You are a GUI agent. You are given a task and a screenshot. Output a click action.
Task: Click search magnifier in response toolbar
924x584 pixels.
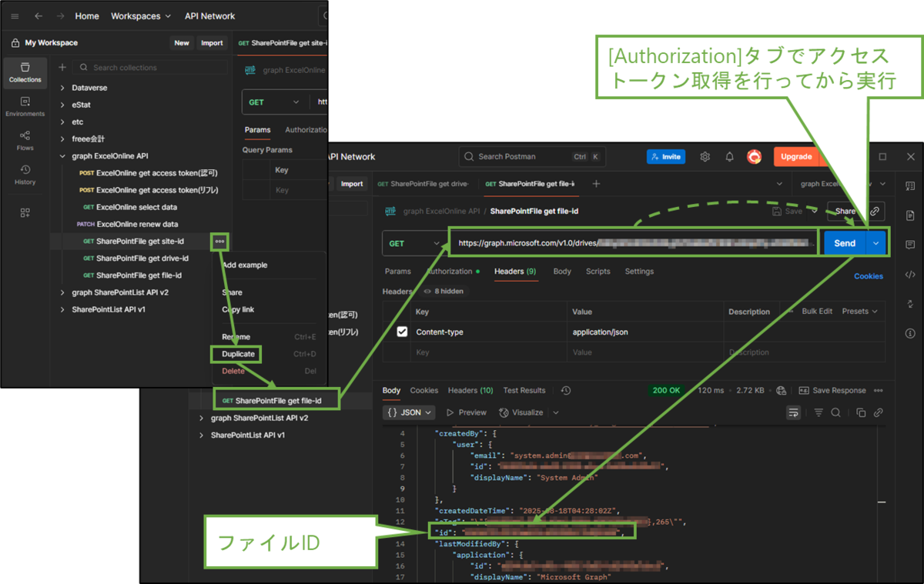pyautogui.click(x=835, y=413)
